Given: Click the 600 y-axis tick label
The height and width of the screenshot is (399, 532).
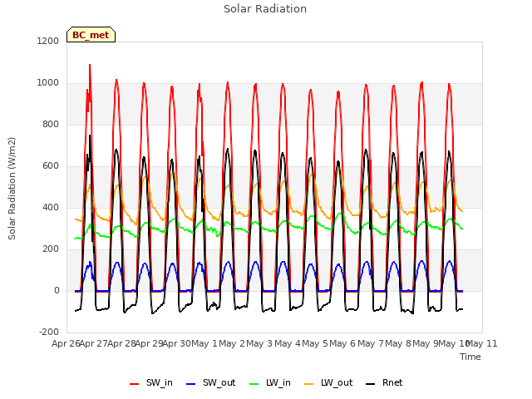Looking at the screenshot, I should [x=51, y=166].
